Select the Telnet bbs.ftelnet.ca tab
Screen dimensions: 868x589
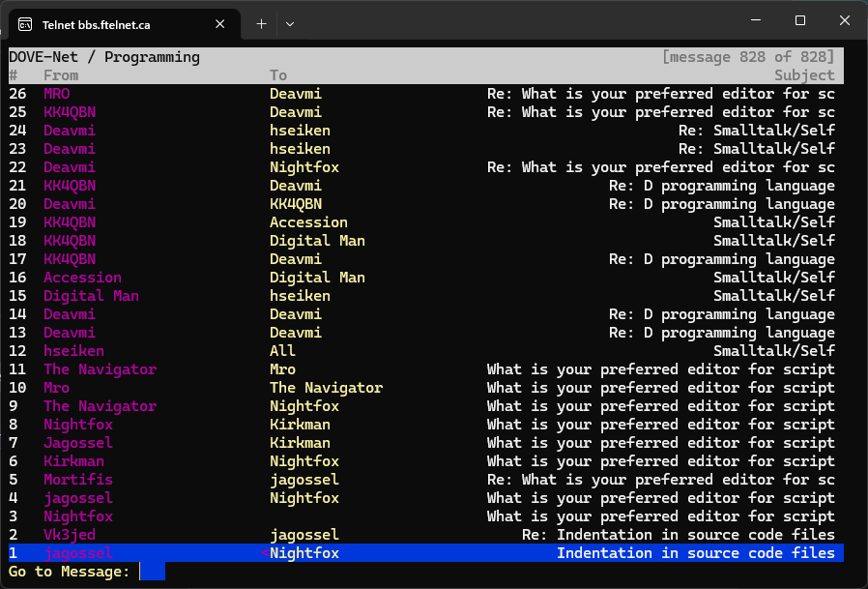coord(125,25)
